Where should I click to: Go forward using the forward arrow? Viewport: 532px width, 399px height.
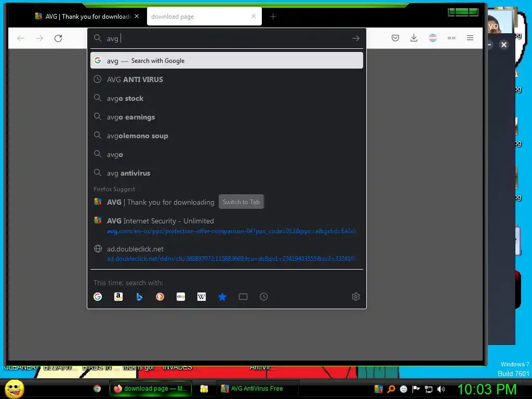click(x=39, y=38)
